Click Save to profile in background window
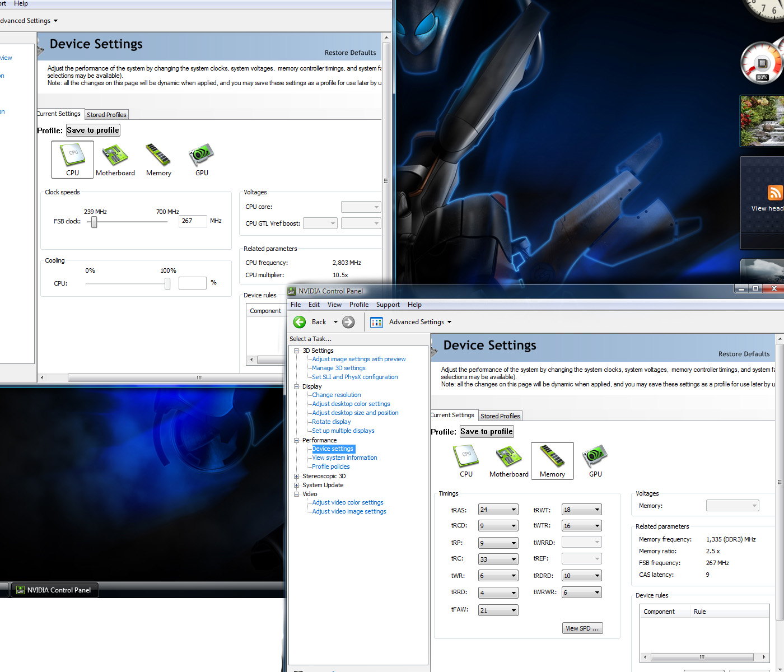Screen dimensions: 784x672 (93, 130)
